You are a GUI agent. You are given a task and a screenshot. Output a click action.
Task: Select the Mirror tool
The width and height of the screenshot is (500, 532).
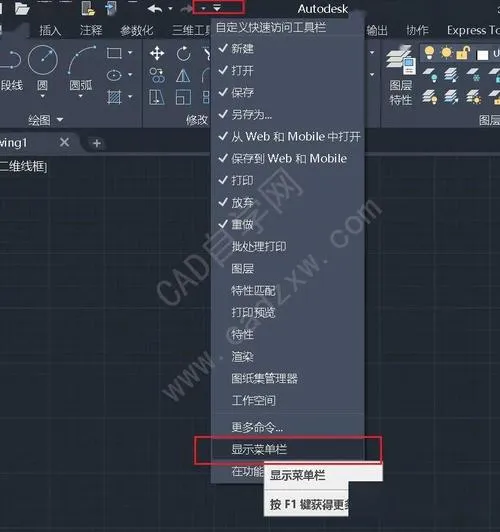click(x=183, y=75)
